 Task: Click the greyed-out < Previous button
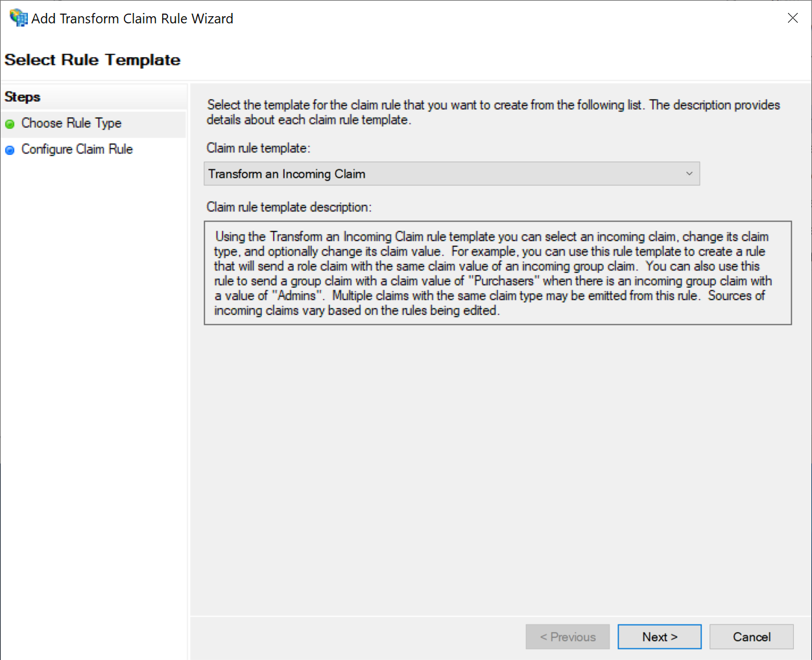[567, 637]
